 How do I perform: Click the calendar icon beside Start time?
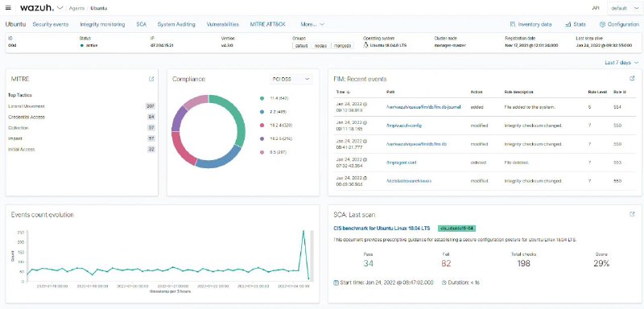pos(336,282)
